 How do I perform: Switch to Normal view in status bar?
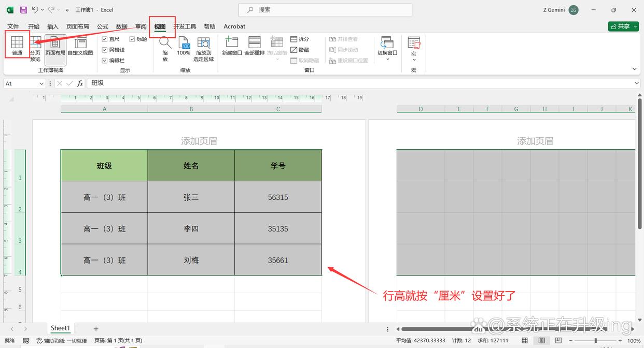[525, 341]
